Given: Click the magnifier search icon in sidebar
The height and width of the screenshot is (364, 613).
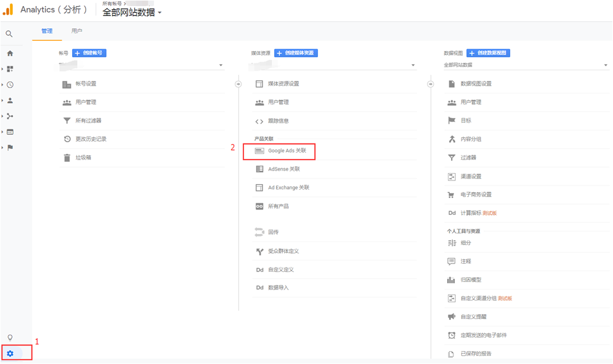Looking at the screenshot, I should [10, 34].
